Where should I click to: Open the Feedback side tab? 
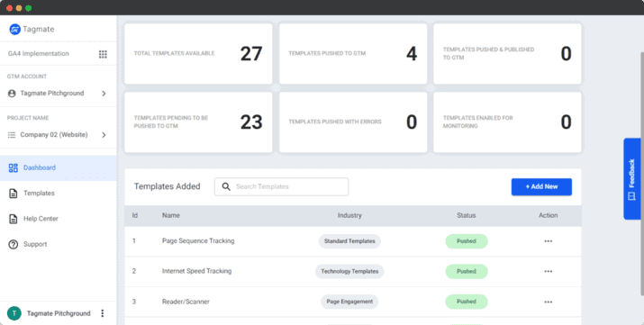tap(631, 179)
